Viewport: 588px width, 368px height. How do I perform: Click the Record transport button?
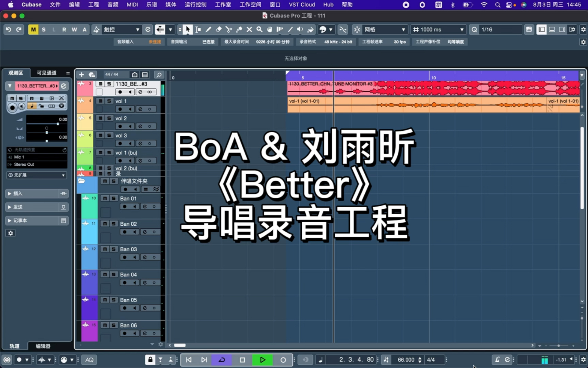(x=283, y=360)
